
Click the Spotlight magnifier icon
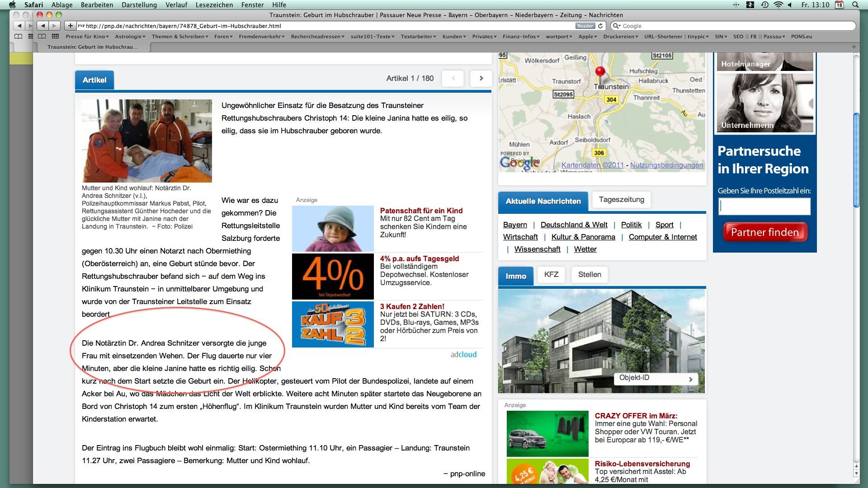pos(855,5)
